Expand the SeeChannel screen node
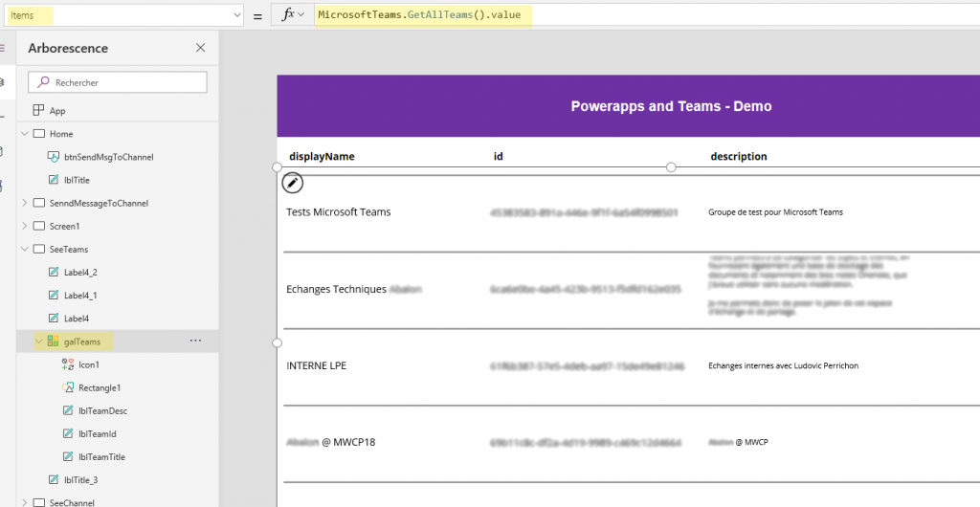This screenshot has width=980, height=507. [24, 502]
